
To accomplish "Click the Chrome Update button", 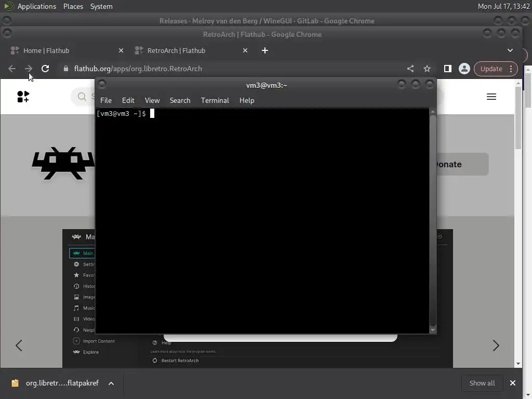I will (491, 69).
